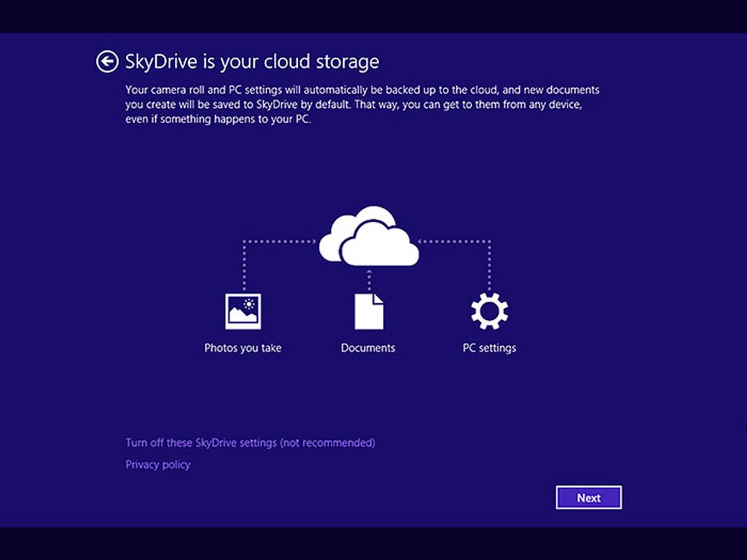The image size is (747, 560).
Task: Click '(not recommended)' text in the link
Action: [328, 443]
